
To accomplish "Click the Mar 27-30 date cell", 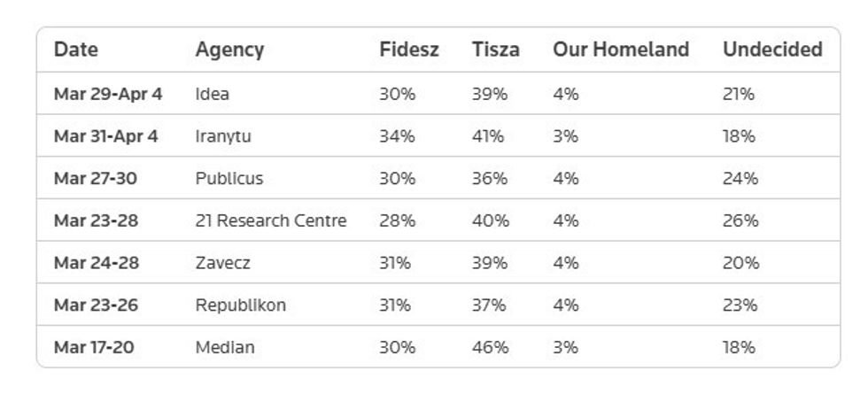I will [96, 178].
